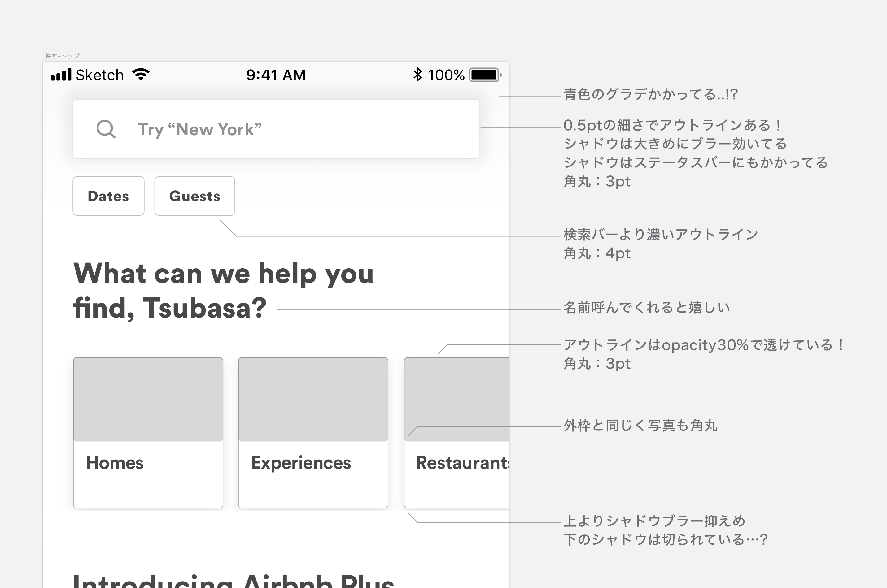Click the battery icon in status bar
The width and height of the screenshot is (887, 588).
coord(486,75)
